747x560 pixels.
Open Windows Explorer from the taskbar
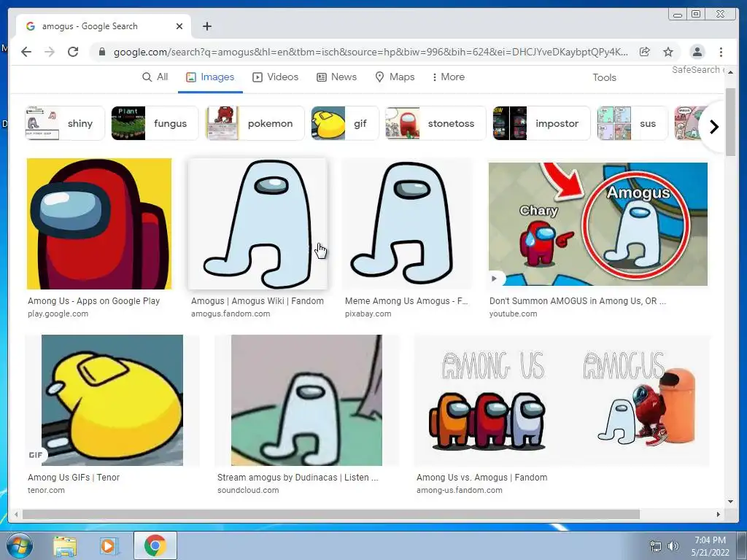click(x=65, y=546)
